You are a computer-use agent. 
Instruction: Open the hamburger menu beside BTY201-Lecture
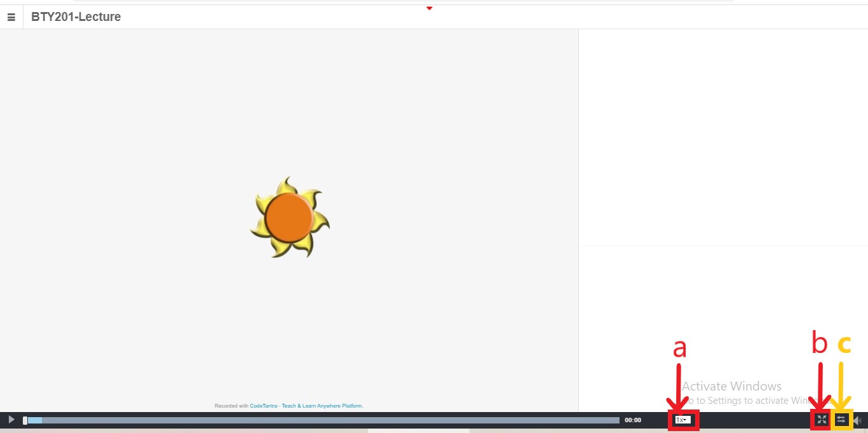click(11, 17)
